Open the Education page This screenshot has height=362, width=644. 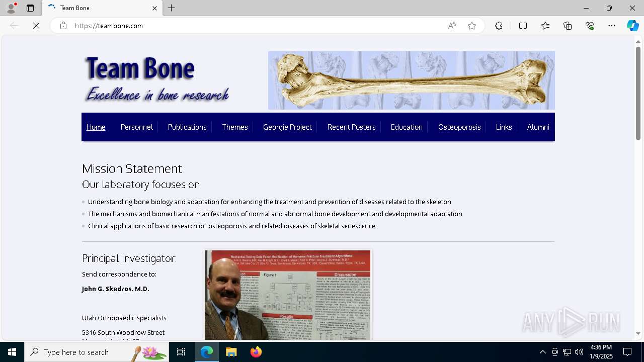pos(407,127)
